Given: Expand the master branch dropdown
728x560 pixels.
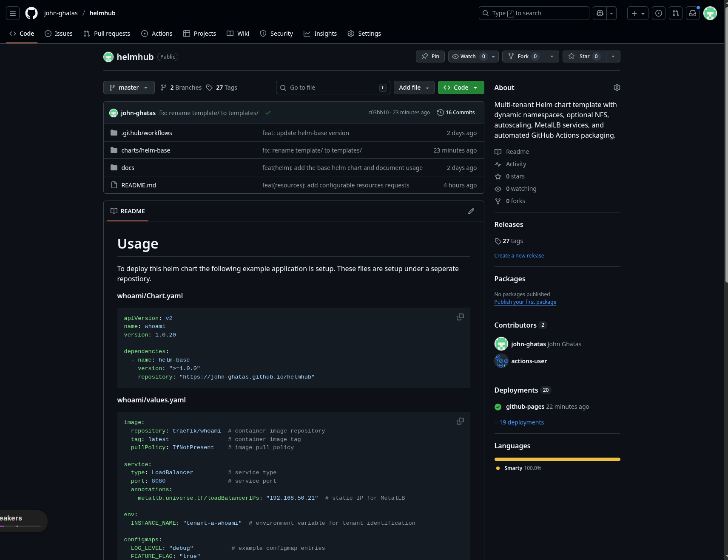Looking at the screenshot, I should [129, 88].
